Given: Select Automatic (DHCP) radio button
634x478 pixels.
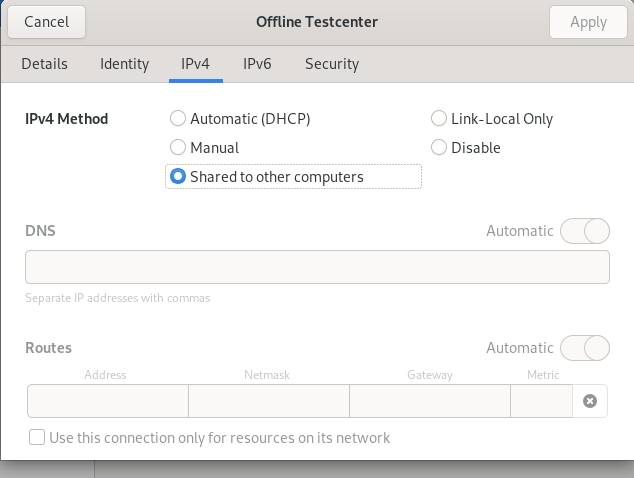Looking at the screenshot, I should (178, 119).
